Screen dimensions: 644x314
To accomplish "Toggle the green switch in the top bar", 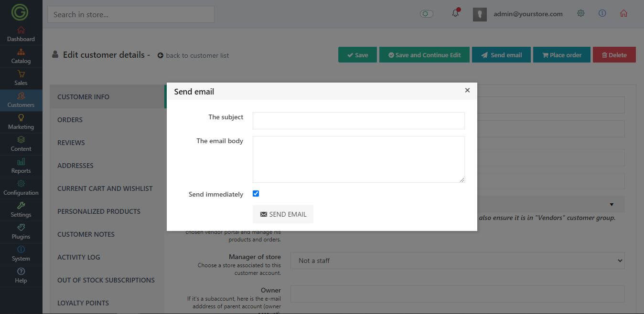I will [x=426, y=14].
